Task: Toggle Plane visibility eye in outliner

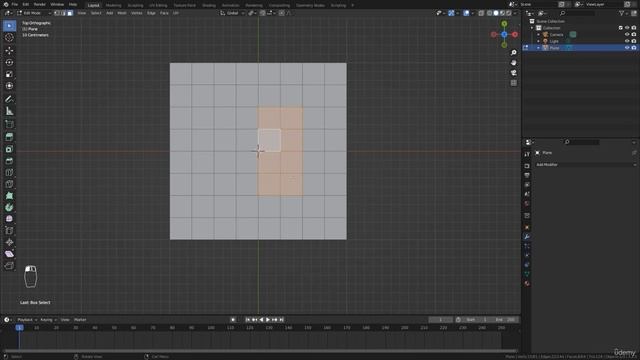Action: point(627,48)
